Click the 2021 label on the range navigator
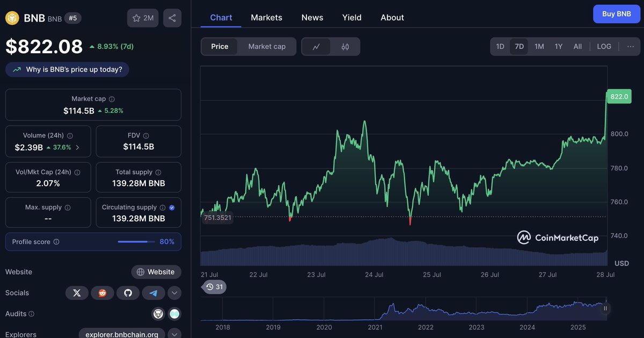The width and height of the screenshot is (644, 338). pos(375,327)
